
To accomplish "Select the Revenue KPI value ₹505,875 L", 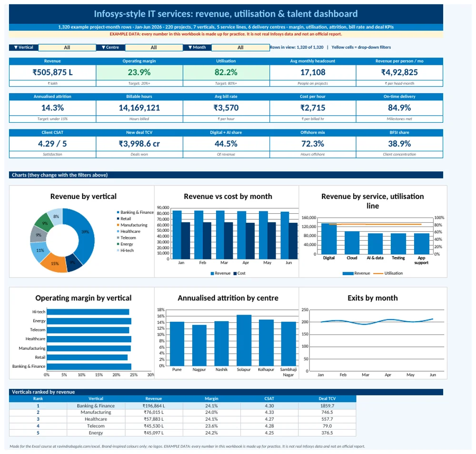I will point(52,72).
